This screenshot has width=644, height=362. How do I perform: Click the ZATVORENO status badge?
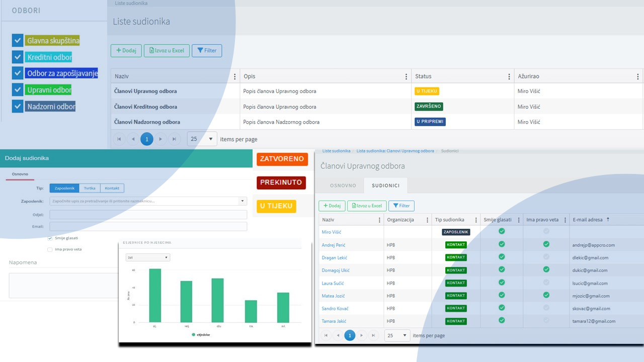pyautogui.click(x=282, y=159)
